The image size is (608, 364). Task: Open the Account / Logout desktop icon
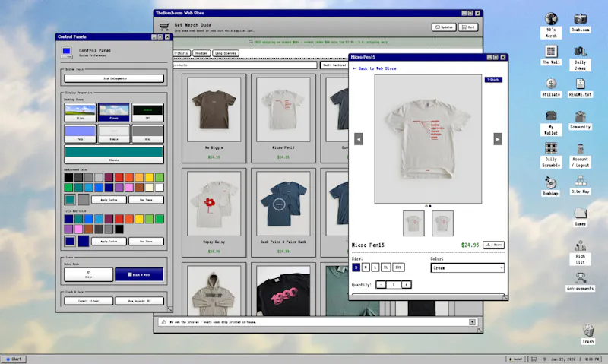tap(580, 155)
